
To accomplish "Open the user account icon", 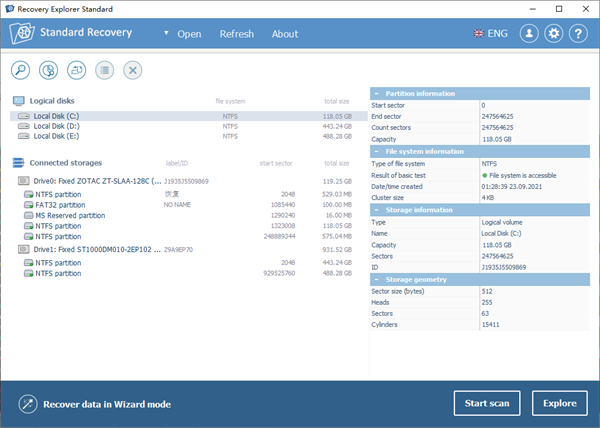I will click(x=529, y=33).
